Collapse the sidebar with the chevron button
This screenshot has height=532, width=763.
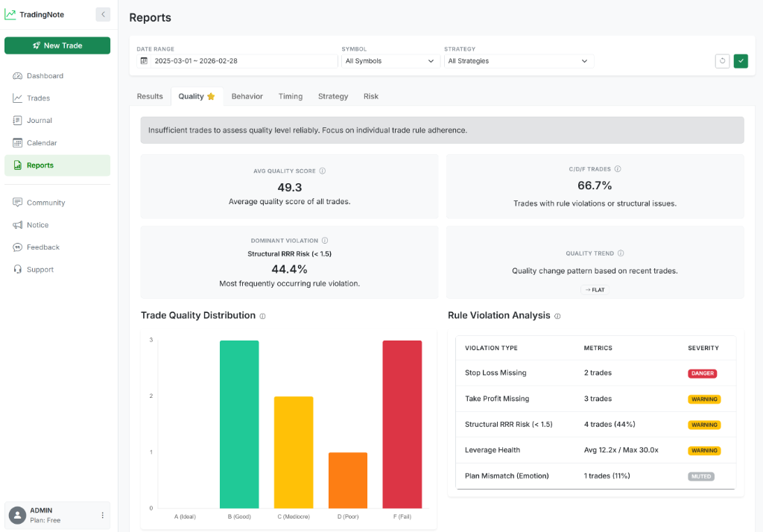point(103,15)
